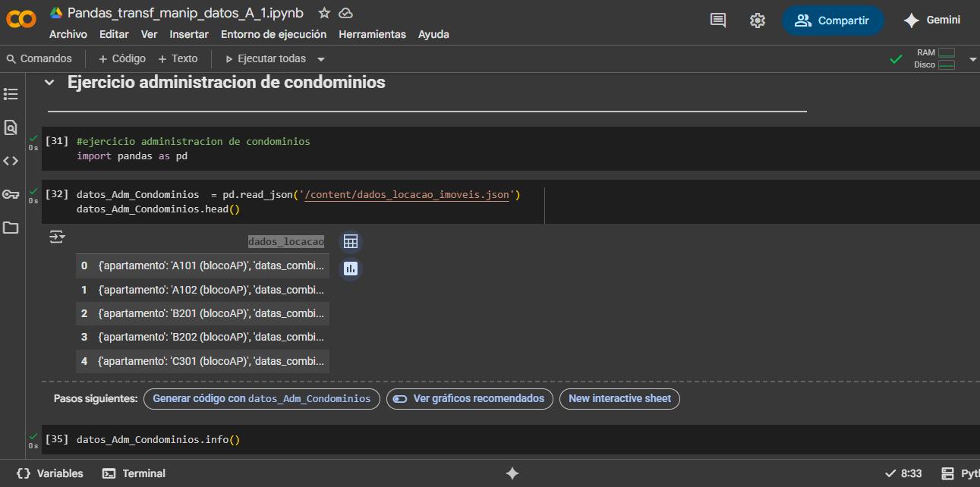Image resolution: width=980 pixels, height=487 pixels.
Task: Collapse the Ejercicio administracion de condominios section
Action: pos(49,82)
